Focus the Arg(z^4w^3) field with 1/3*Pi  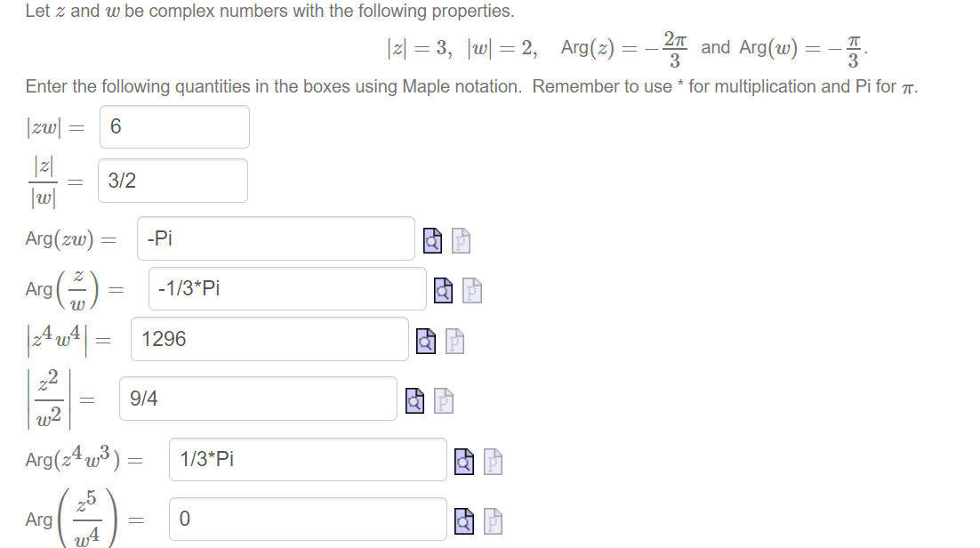308,459
